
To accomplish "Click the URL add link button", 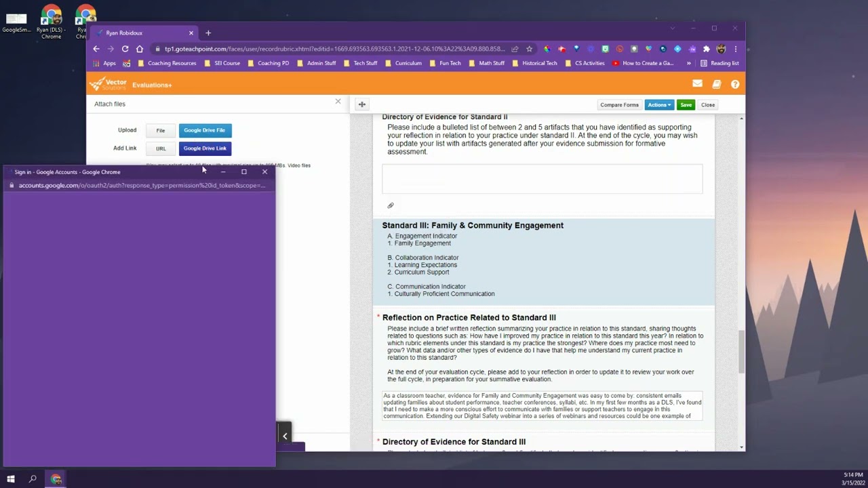I will [161, 148].
